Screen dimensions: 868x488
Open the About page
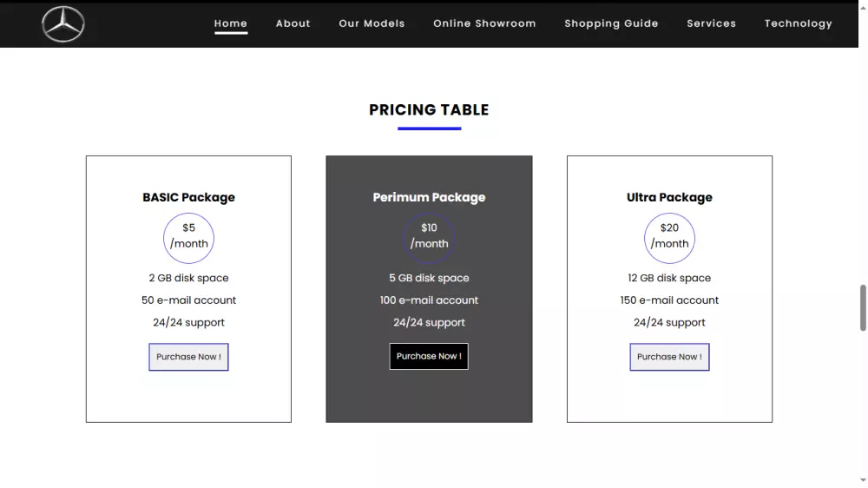click(293, 23)
